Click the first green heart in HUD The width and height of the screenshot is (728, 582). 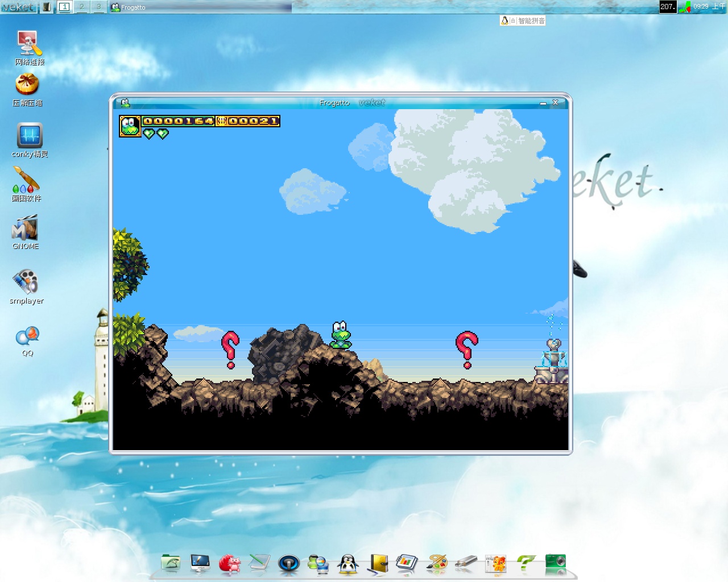[x=149, y=134]
